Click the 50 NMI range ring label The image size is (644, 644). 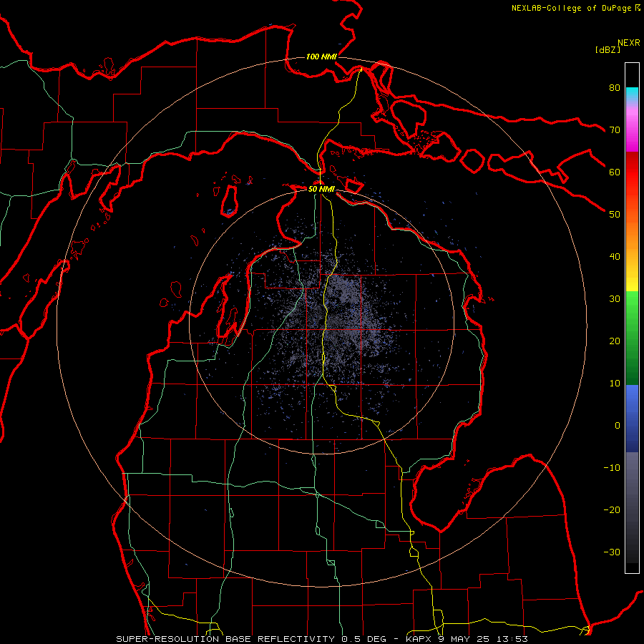click(x=321, y=189)
